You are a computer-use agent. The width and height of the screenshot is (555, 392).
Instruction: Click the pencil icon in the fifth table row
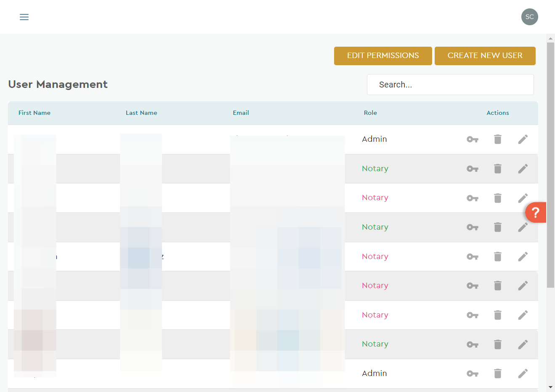point(523,257)
